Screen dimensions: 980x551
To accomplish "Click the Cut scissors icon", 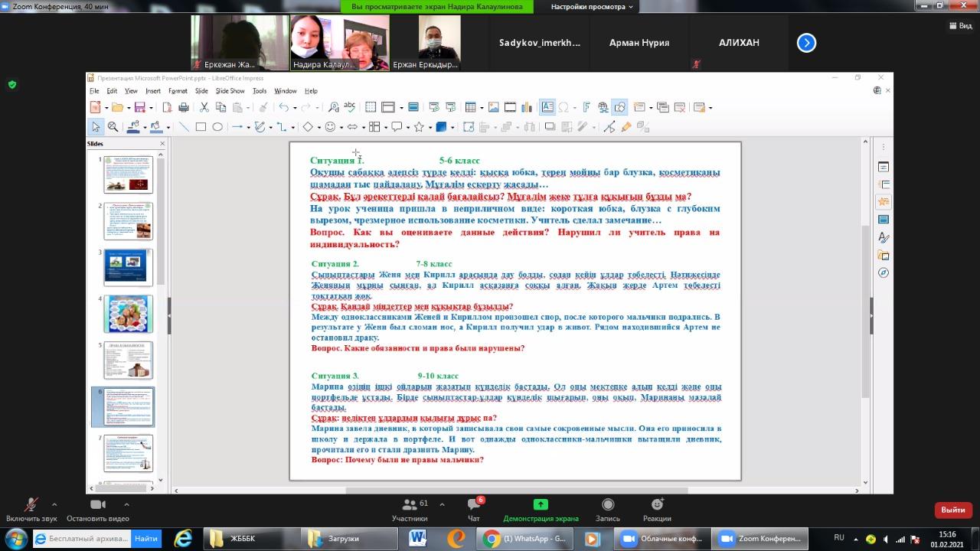I will [204, 108].
